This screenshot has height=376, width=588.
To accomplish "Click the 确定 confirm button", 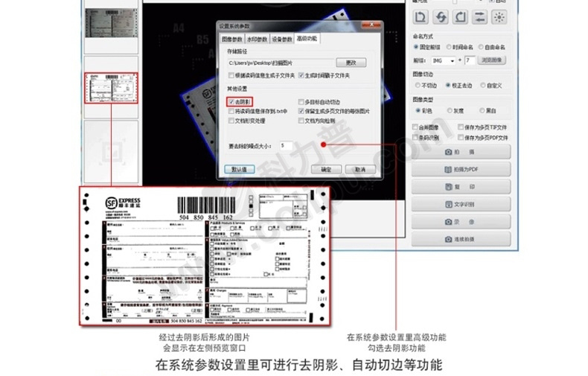I will point(325,169).
